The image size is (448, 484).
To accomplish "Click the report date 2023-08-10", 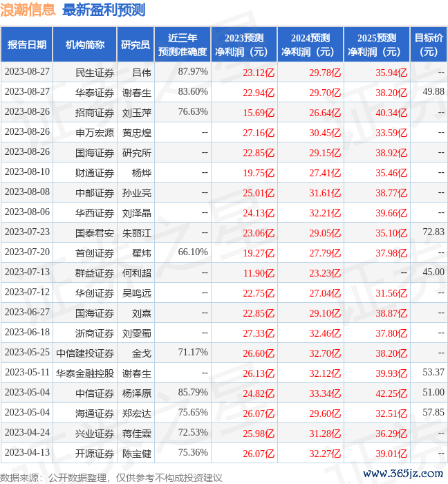I will [x=27, y=172].
